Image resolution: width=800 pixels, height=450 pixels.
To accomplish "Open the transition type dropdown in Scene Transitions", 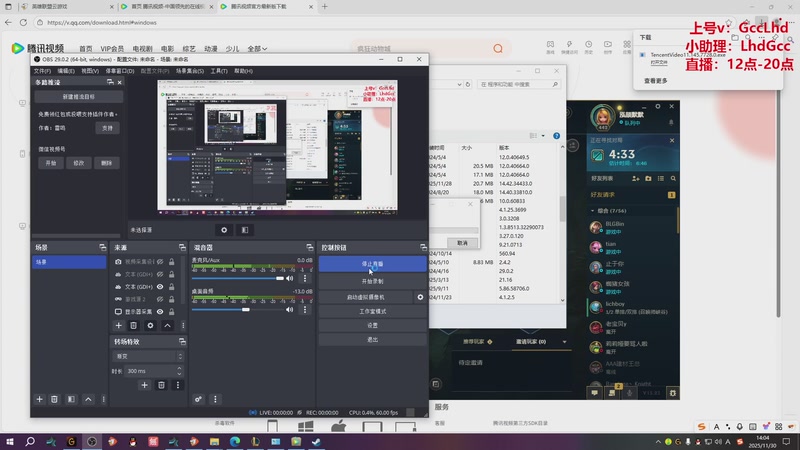I will (x=147, y=356).
